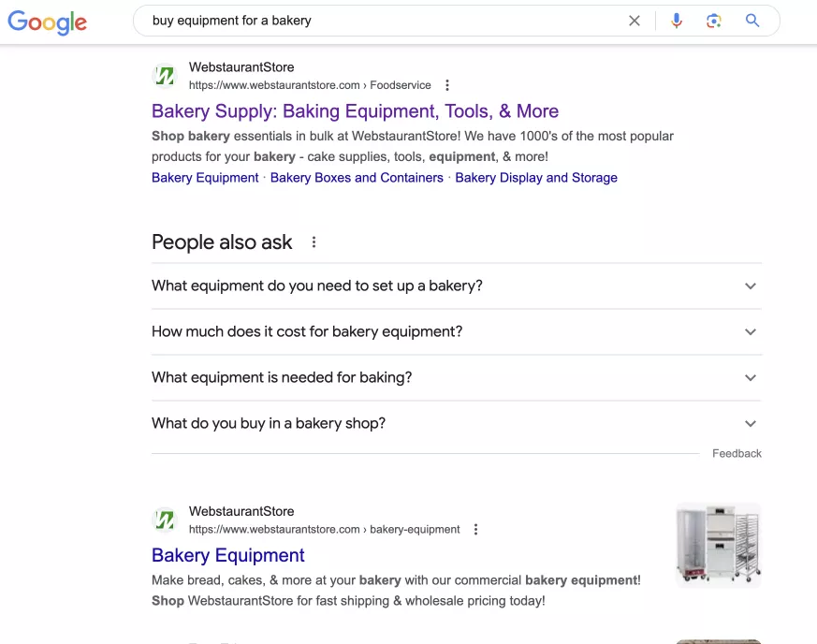Click WebstaurantStore favicon of first result
The width and height of the screenshot is (817, 644).
tap(165, 76)
